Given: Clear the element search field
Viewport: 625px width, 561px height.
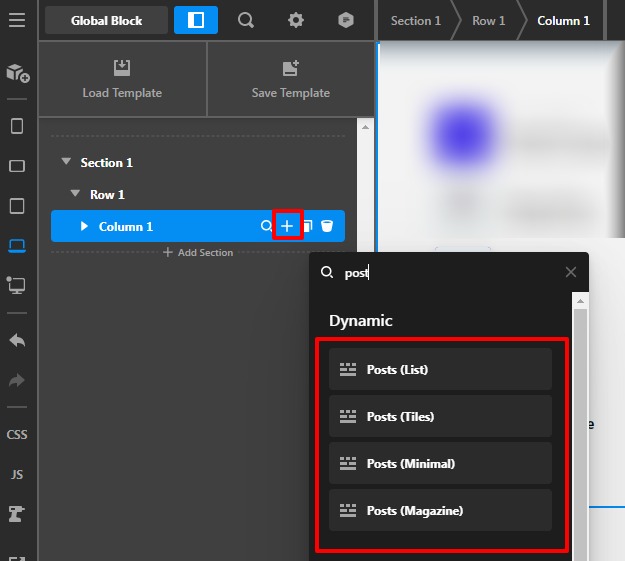Looking at the screenshot, I should pos(570,272).
